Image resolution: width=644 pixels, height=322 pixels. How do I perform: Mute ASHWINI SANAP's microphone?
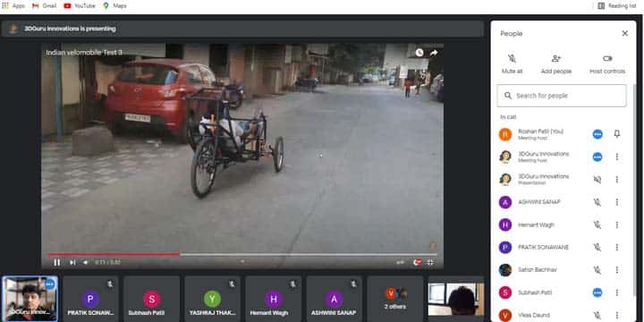tap(597, 202)
